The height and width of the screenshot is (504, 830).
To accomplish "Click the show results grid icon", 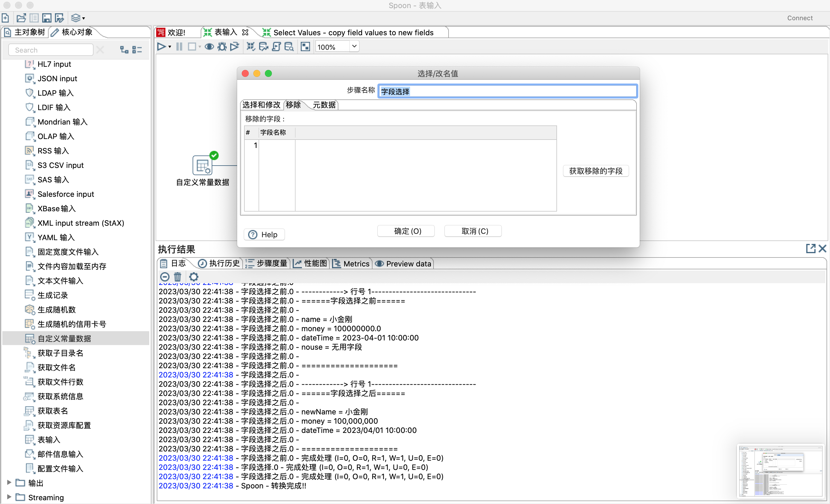I will click(x=305, y=47).
